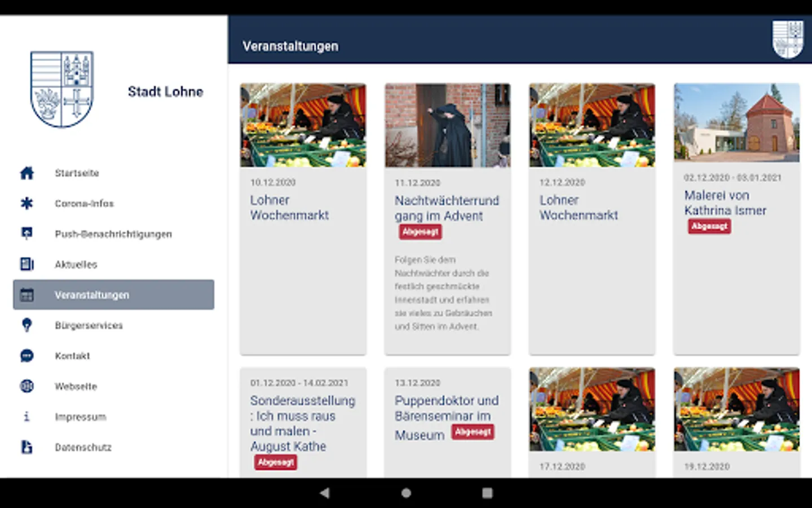812x508 pixels.
Task: Tap the info icon for Impressum
Action: point(27,417)
